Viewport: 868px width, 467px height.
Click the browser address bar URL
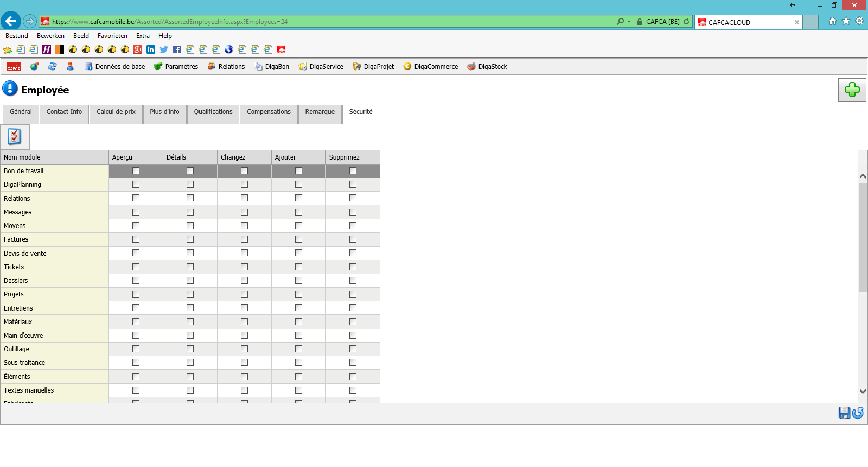(170, 22)
